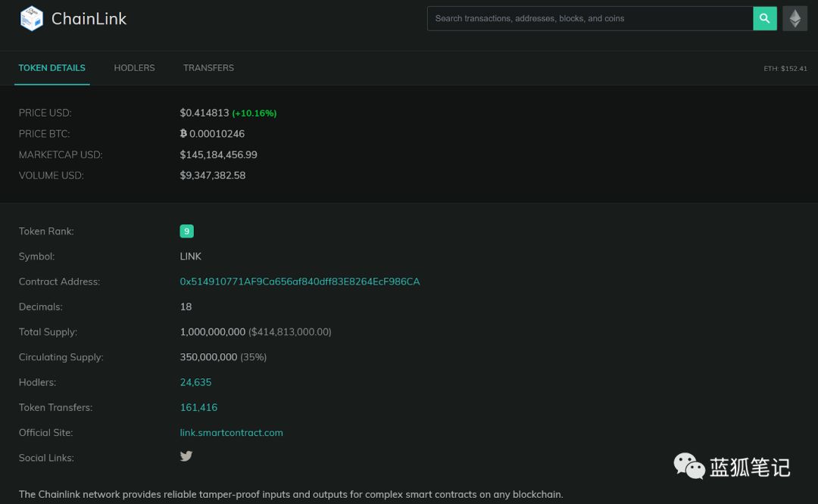818x504 pixels.
Task: Click the Contract Address: label
Action: (60, 282)
